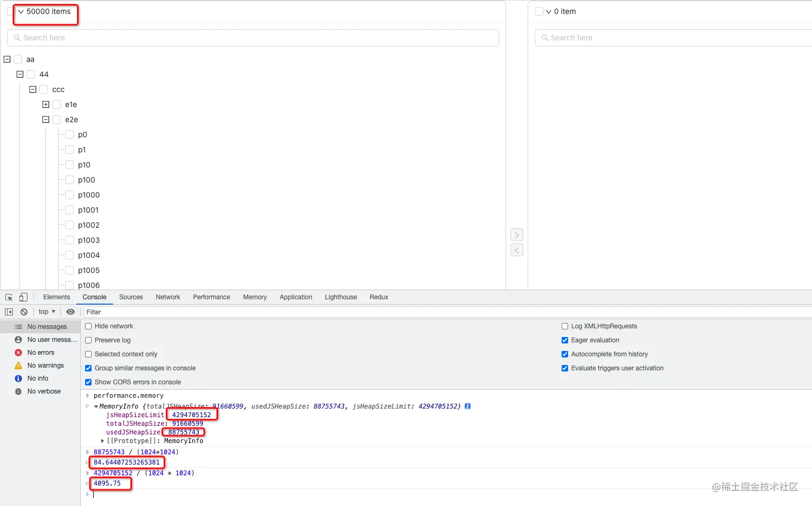The image size is (812, 506).
Task: Collapse the MemoryInfo object
Action: tap(96, 406)
